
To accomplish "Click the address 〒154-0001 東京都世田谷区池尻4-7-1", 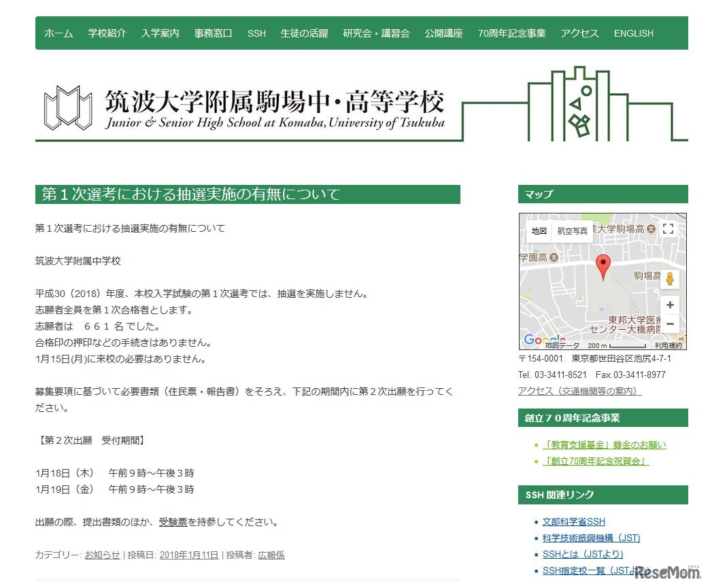I will click(x=594, y=358).
